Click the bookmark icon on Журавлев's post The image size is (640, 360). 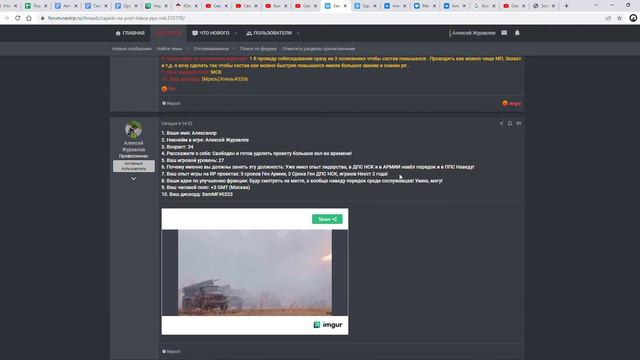pyautogui.click(x=510, y=123)
